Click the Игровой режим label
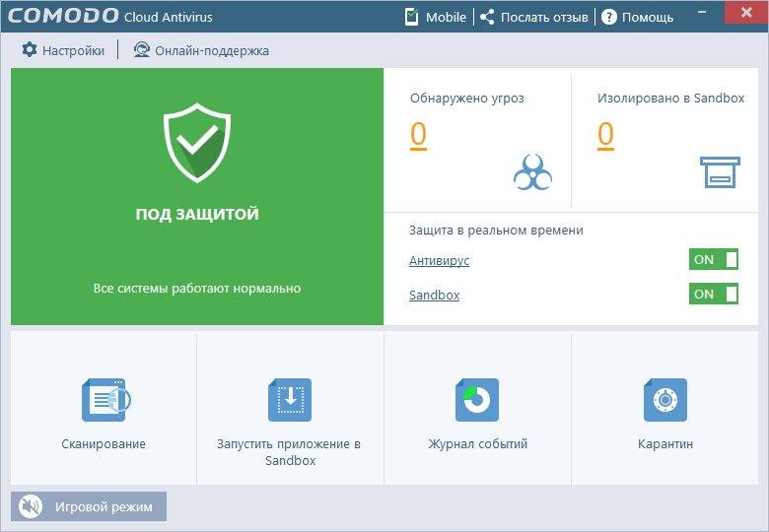 [104, 506]
